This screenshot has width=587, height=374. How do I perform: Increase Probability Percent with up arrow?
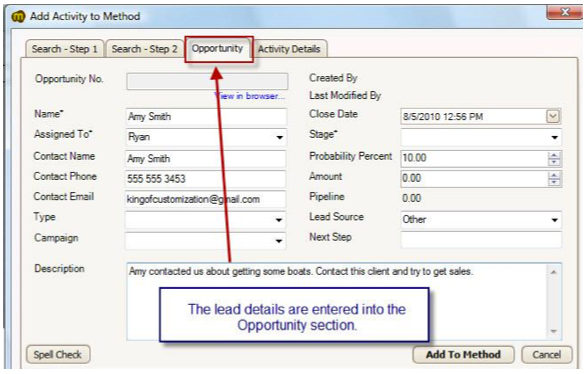click(x=554, y=155)
